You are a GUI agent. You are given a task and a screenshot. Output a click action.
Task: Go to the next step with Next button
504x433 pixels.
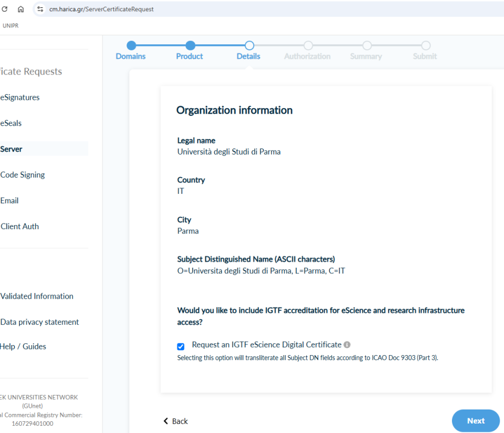475,421
